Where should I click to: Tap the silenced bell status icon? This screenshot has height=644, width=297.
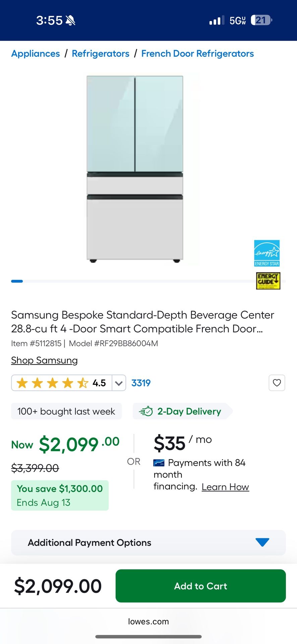coord(70,20)
